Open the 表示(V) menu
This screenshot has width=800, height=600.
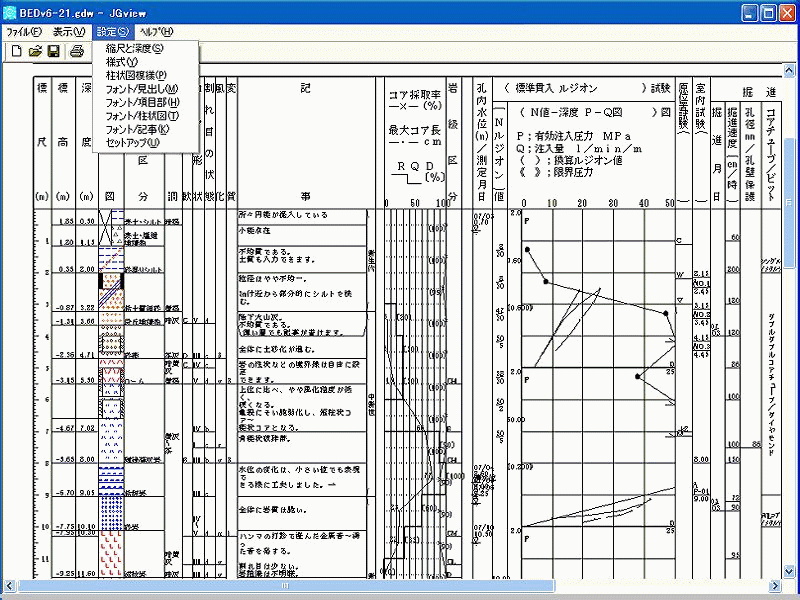pyautogui.click(x=69, y=32)
